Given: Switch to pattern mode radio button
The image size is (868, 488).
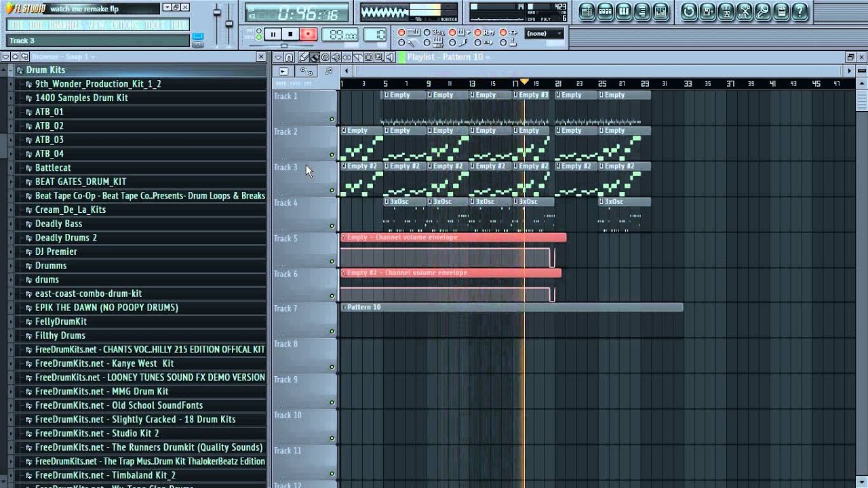Looking at the screenshot, I should click(x=259, y=30).
